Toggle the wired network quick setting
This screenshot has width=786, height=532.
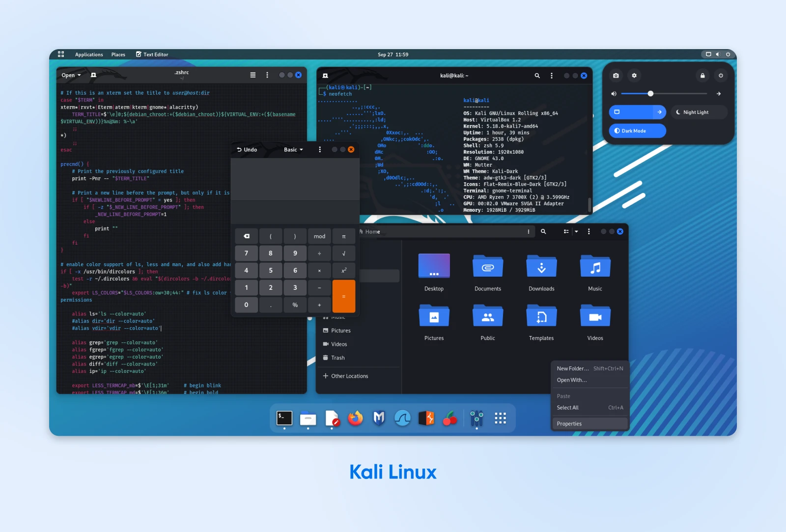(x=631, y=112)
